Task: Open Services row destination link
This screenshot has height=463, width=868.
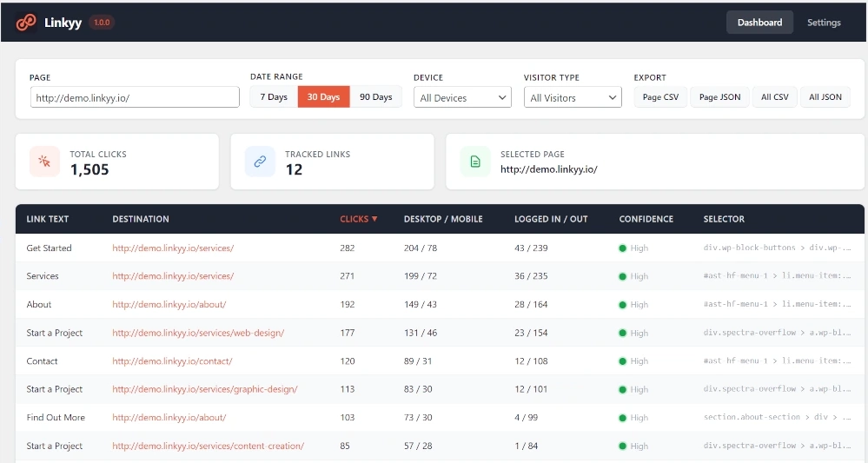Action: point(173,276)
